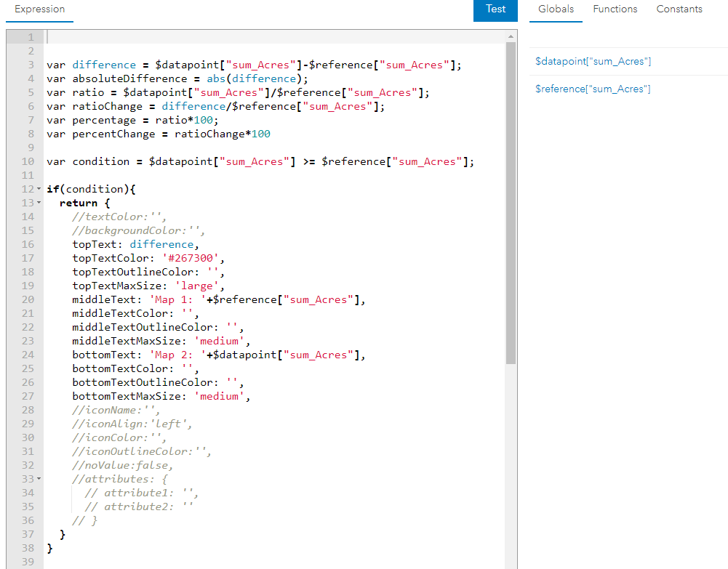
Task: Click the //iconColor comment line
Action: [x=119, y=437]
